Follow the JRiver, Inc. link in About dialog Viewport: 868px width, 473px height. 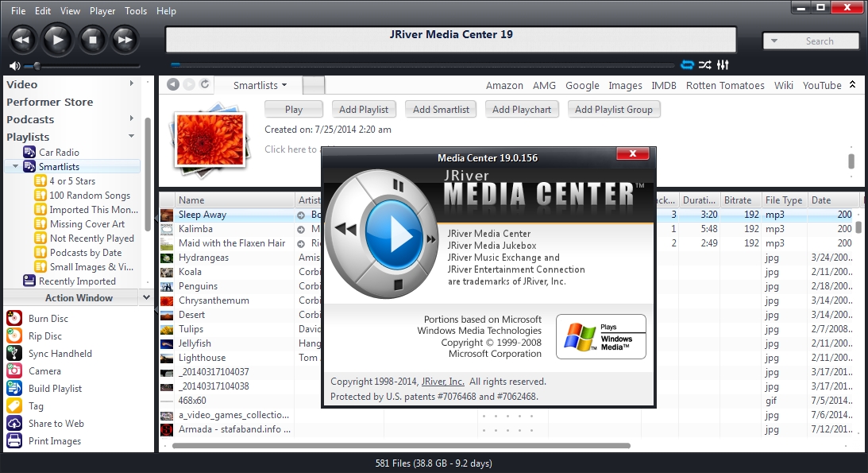[x=443, y=382]
